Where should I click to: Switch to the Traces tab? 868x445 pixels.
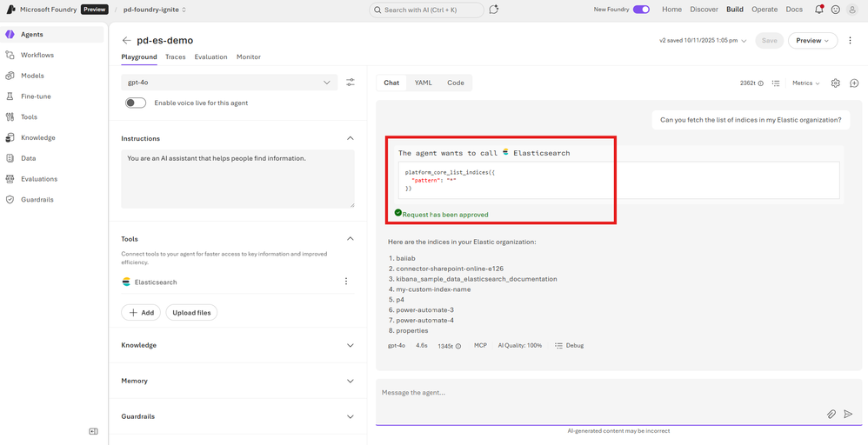pyautogui.click(x=176, y=56)
